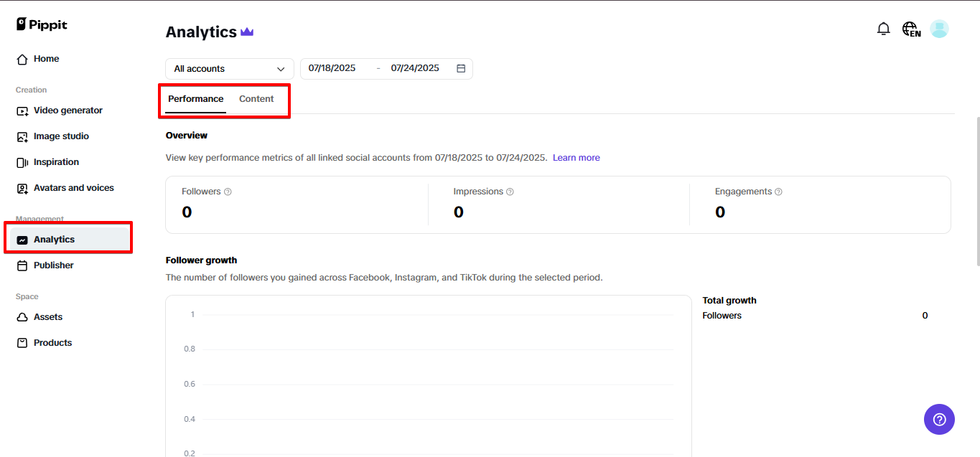
Task: Open the Inspiration panel
Action: pos(56,161)
